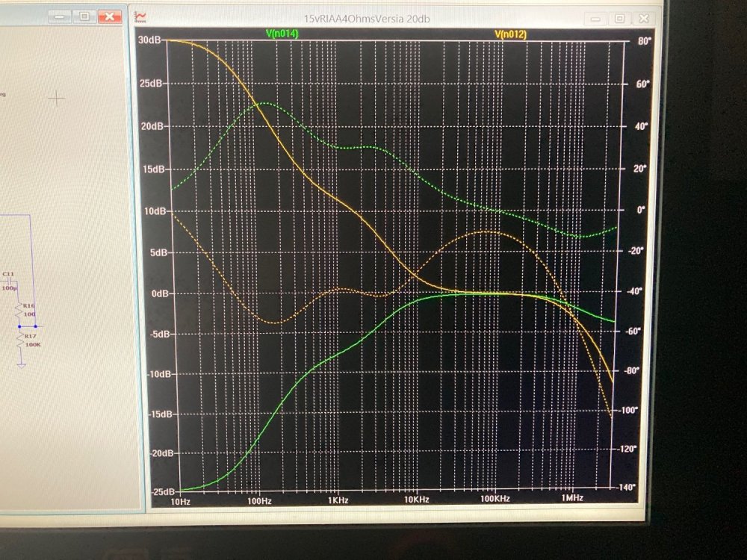Click the capacitor C11 symbol
The image size is (747, 560).
pyautogui.click(x=10, y=280)
